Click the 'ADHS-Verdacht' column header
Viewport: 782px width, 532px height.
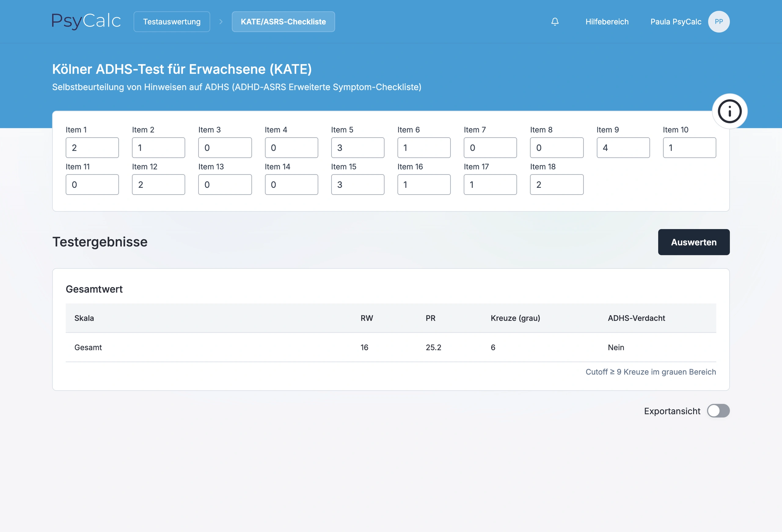(x=636, y=318)
